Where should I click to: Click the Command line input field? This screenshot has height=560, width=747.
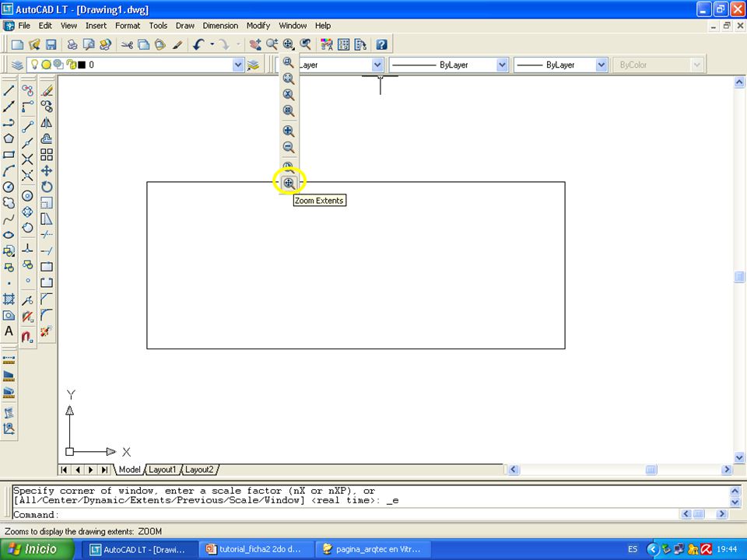pos(345,515)
